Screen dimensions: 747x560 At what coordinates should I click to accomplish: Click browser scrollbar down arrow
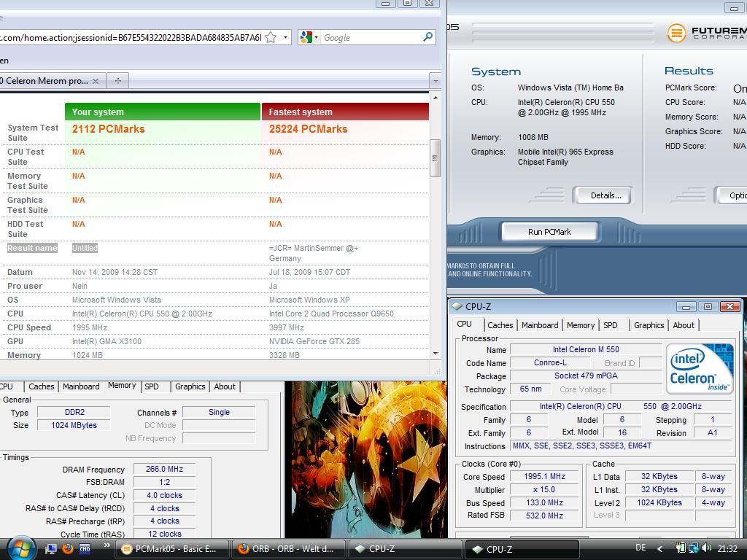point(436,354)
